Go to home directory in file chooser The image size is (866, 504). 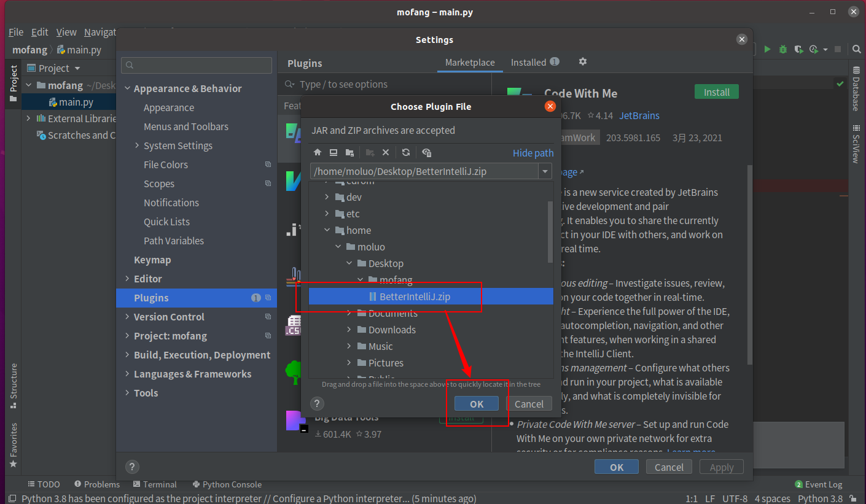tap(318, 152)
